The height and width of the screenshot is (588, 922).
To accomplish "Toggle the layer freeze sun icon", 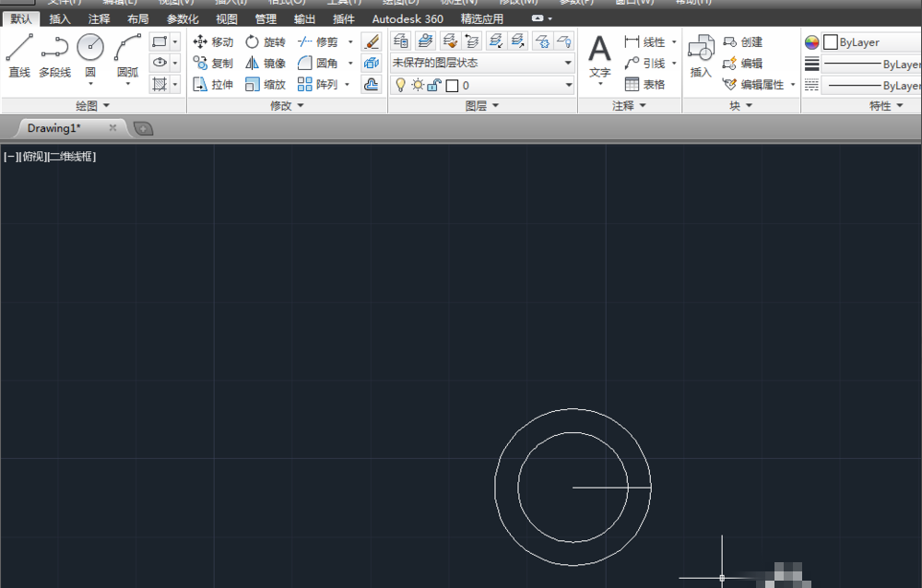I will click(x=417, y=85).
